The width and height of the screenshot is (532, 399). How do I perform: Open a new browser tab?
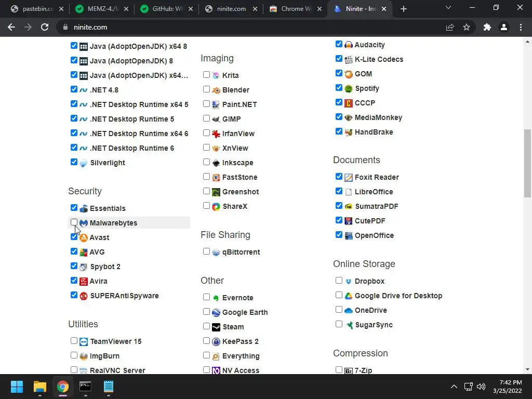(x=403, y=9)
